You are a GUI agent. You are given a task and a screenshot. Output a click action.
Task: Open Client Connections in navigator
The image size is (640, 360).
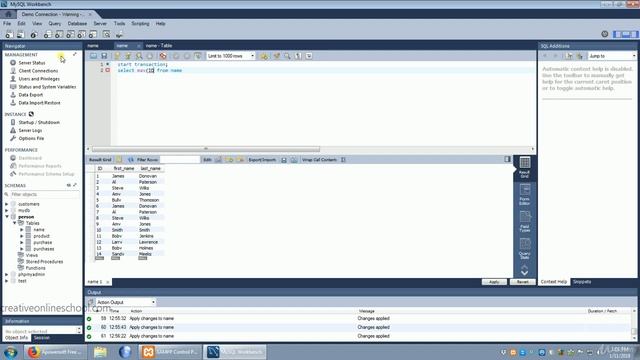click(38, 71)
